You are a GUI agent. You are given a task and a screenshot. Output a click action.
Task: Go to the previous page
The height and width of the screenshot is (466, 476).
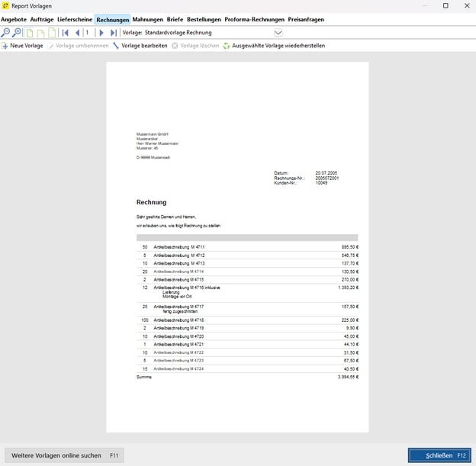pos(77,33)
